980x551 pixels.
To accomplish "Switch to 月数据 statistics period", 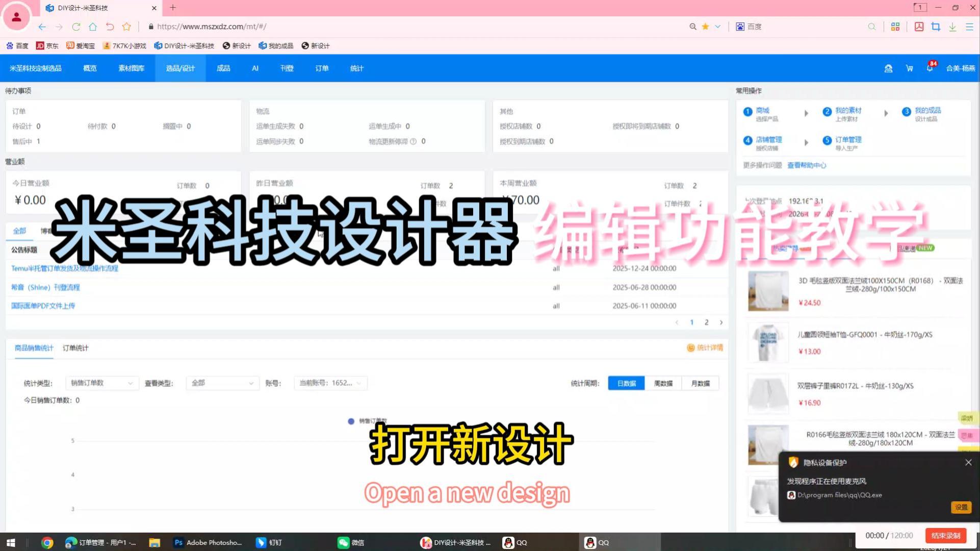I will 700,383.
